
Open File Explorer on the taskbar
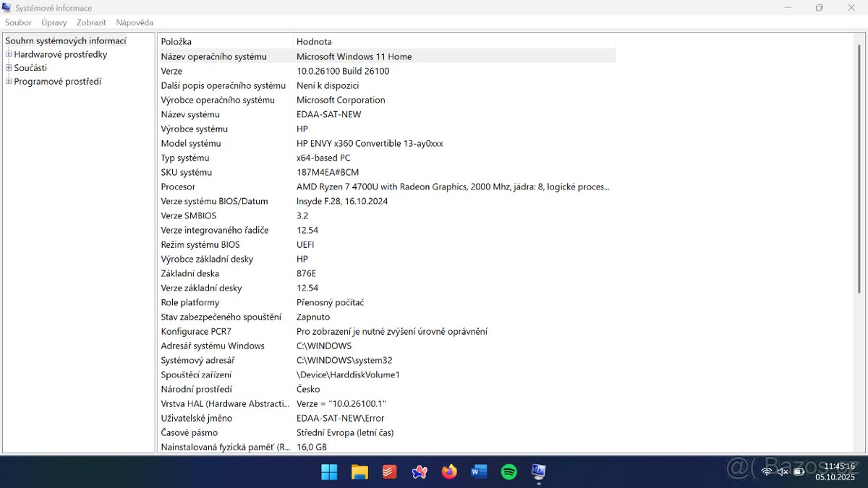[359, 471]
